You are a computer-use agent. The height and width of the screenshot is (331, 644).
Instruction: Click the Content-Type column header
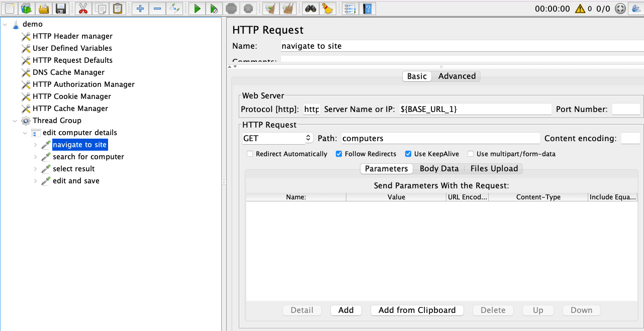[x=538, y=197]
